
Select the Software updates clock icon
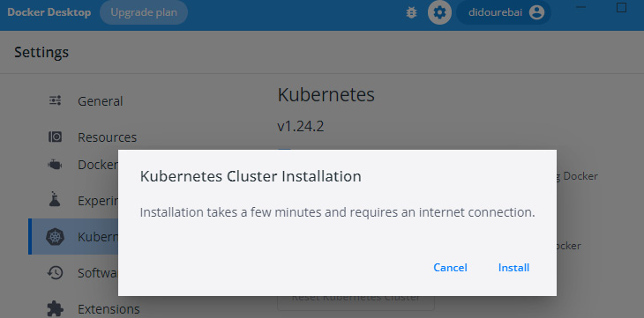pyautogui.click(x=55, y=272)
